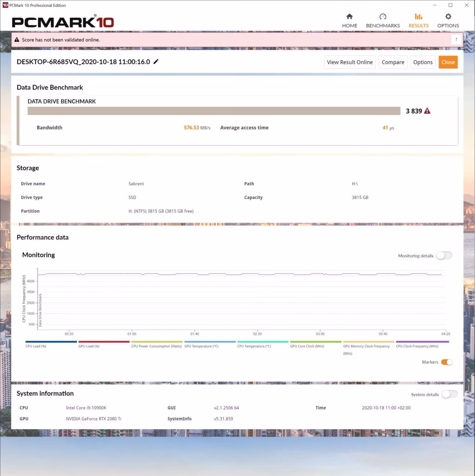The width and height of the screenshot is (475, 476).
Task: Turn off the Markers toggle
Action: coord(446,362)
